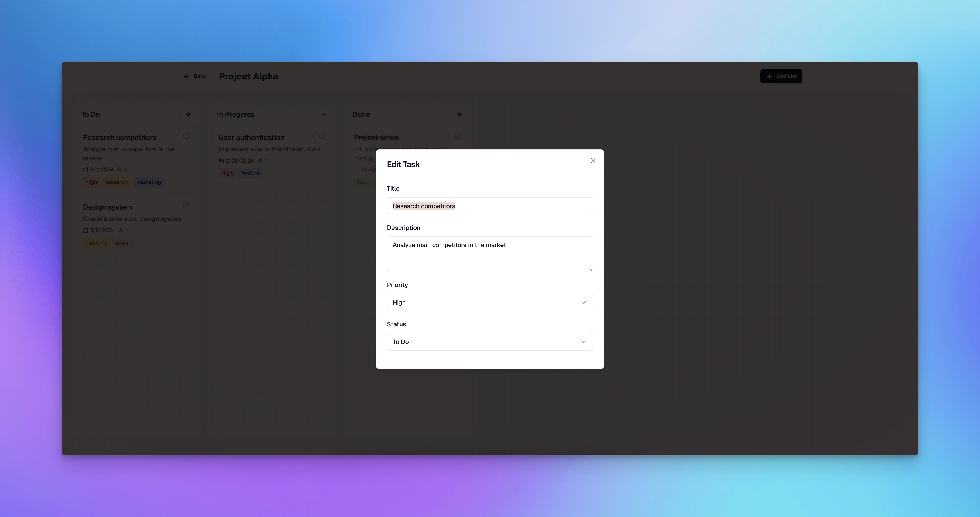Click the Add List button
This screenshot has height=517, width=980.
click(781, 76)
